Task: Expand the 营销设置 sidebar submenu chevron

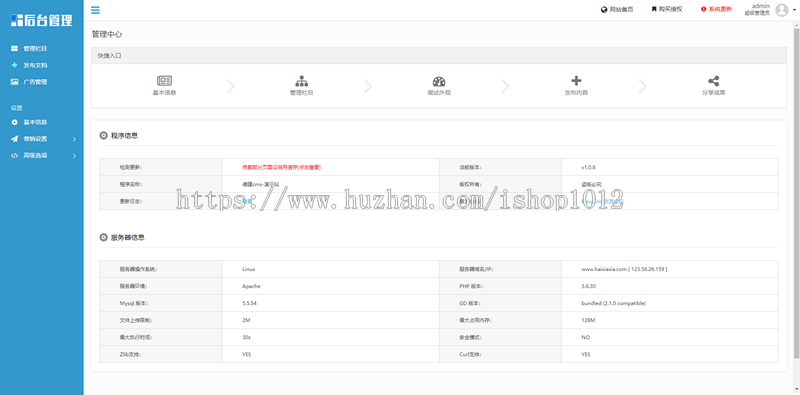Action: [x=74, y=139]
